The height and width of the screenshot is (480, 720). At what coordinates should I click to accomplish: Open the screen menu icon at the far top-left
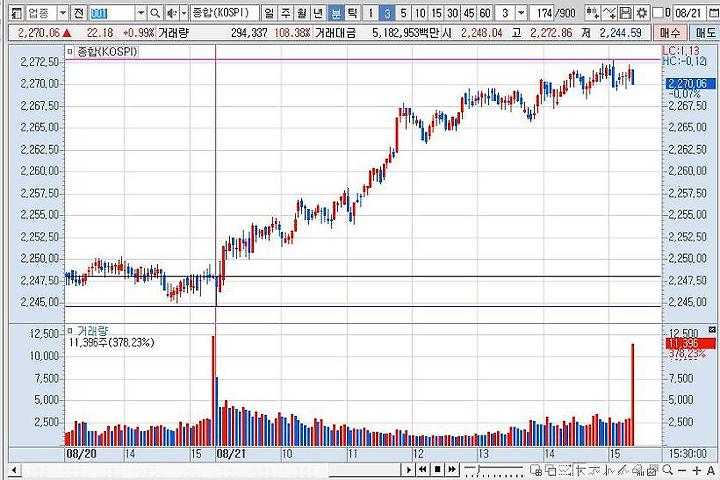coord(16,13)
